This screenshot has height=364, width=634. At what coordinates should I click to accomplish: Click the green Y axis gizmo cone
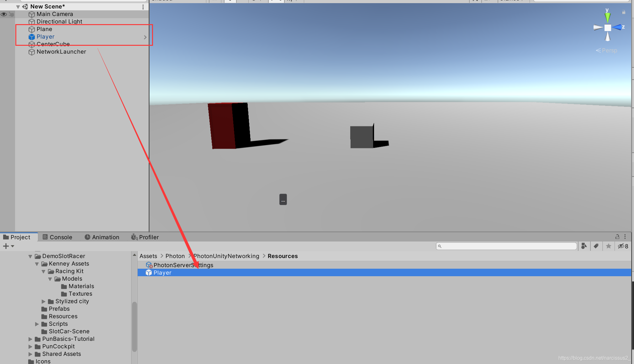pos(607,17)
